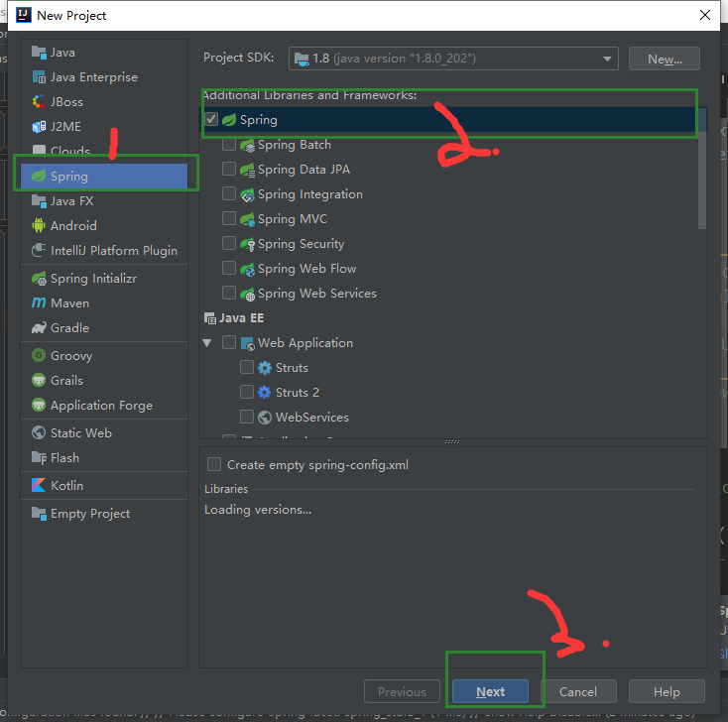Click the Groovy G icon
Screen dimensions: 728x722
[x=39, y=356]
